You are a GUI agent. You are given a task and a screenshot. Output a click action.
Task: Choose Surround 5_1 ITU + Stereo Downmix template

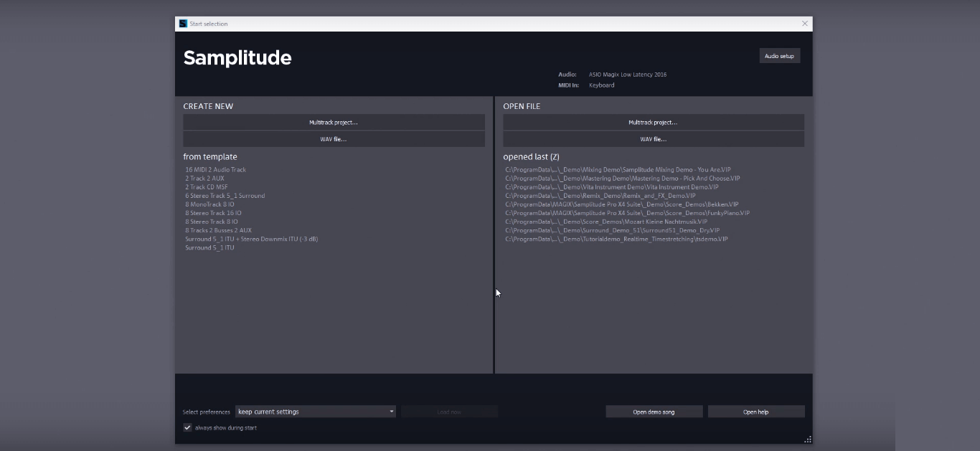point(252,239)
